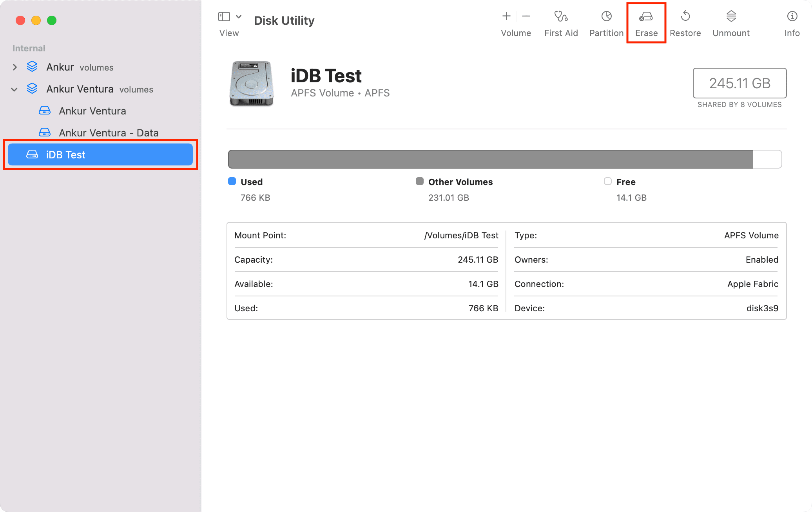Viewport: 812px width, 512px height.
Task: Remove volume with the minus icon
Action: 526,16
